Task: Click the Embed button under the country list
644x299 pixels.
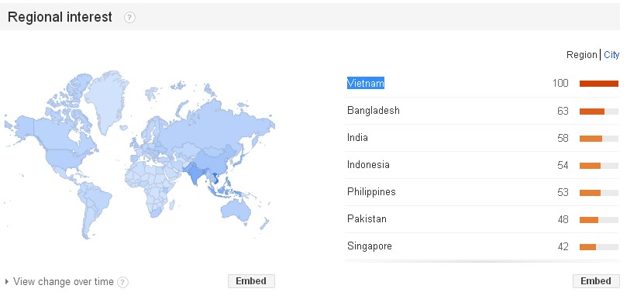Action: pos(596,281)
